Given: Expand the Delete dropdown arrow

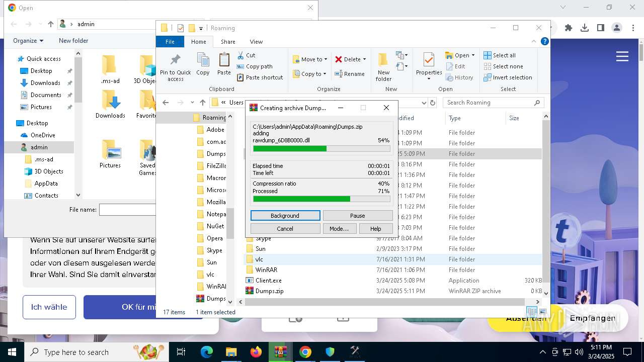Looking at the screenshot, I should [x=364, y=59].
